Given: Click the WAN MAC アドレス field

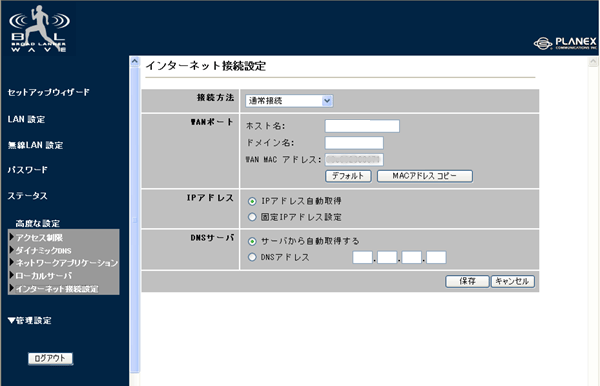Looking at the screenshot, I should coord(354,160).
